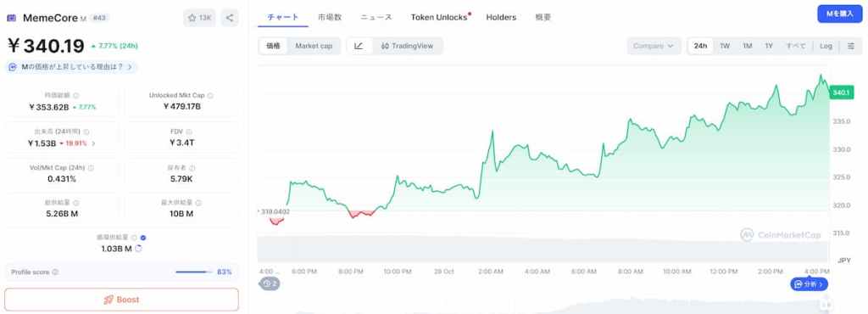The width and height of the screenshot is (868, 314).
Task: Add MemeCore to watchlist with star button
Action: click(x=199, y=18)
